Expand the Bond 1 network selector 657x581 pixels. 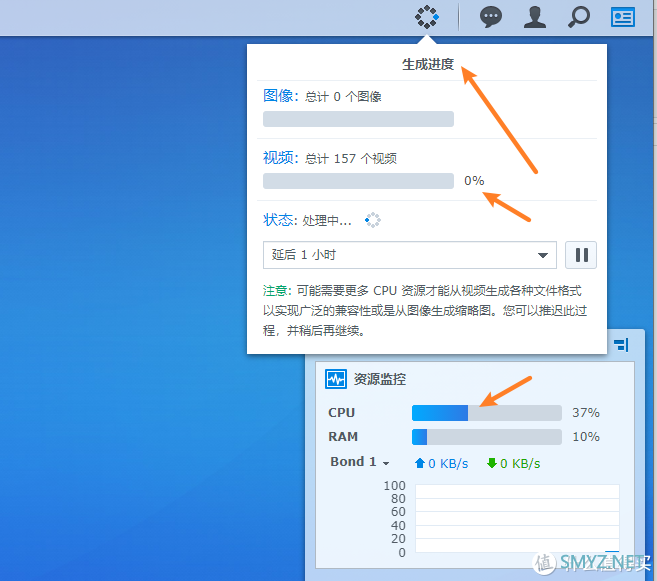pyautogui.click(x=360, y=462)
